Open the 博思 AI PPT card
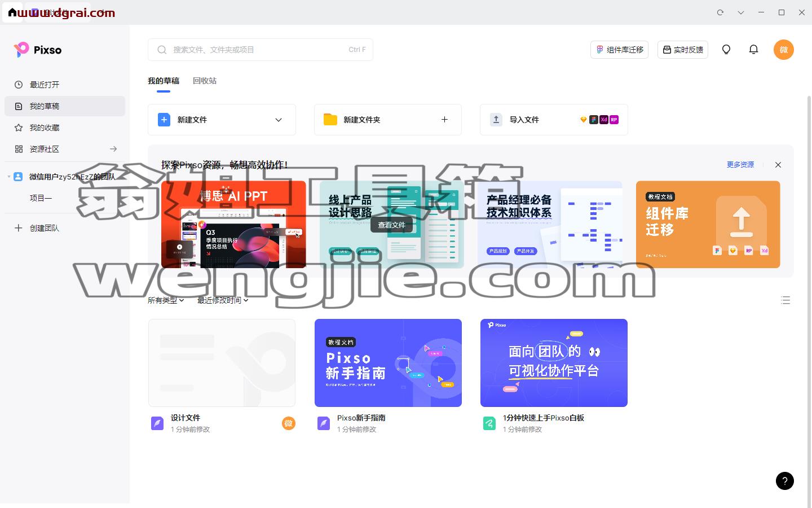Screen dimensions: 812x508 (x=233, y=224)
